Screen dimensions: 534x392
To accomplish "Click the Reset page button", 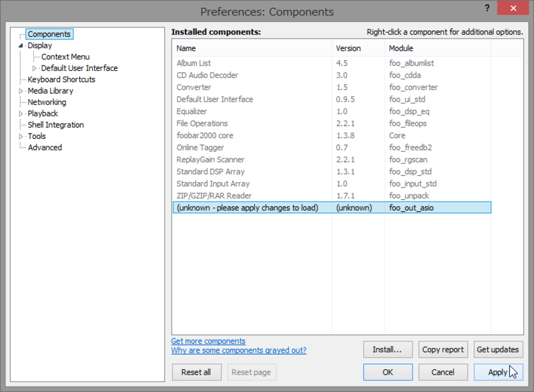I will pos(252,372).
